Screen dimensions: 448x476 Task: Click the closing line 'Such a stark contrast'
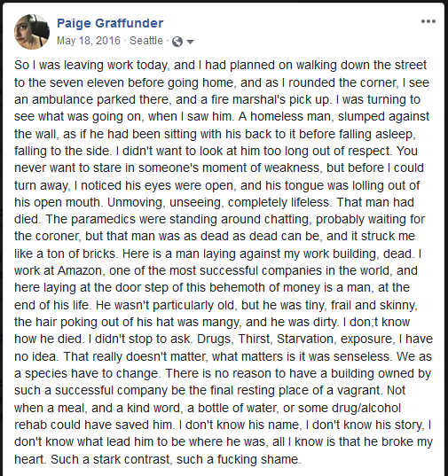(109, 459)
